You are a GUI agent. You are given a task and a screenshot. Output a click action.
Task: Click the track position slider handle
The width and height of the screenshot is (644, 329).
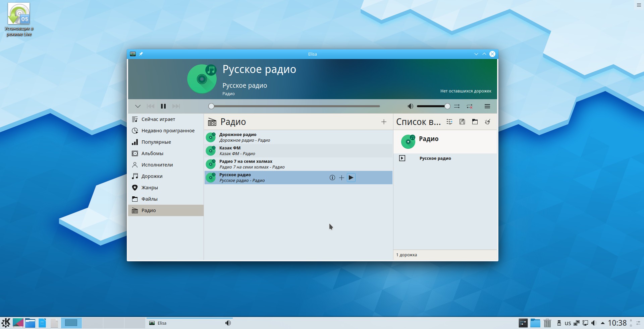coord(211,106)
